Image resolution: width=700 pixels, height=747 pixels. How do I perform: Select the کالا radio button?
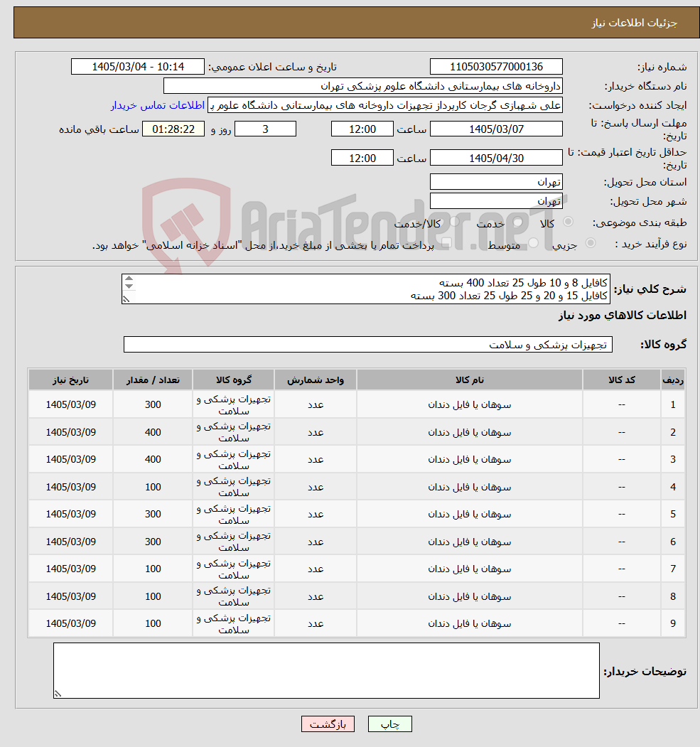[x=568, y=222]
